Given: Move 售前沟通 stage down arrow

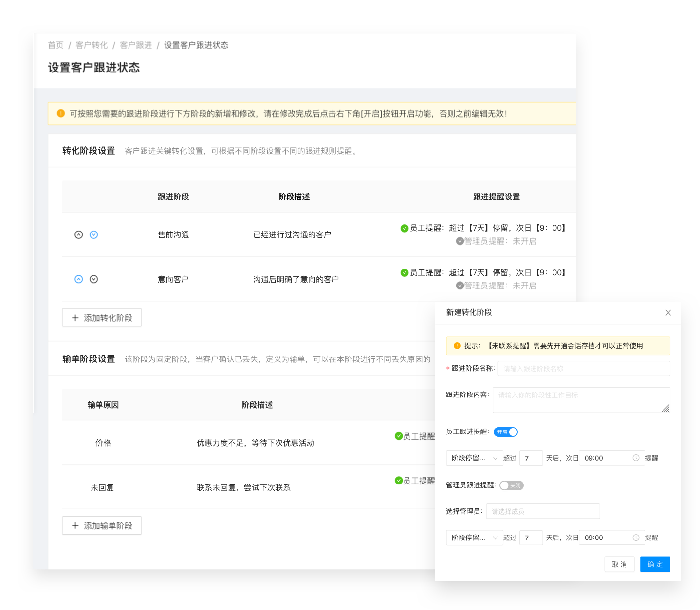Looking at the screenshot, I should [94, 235].
